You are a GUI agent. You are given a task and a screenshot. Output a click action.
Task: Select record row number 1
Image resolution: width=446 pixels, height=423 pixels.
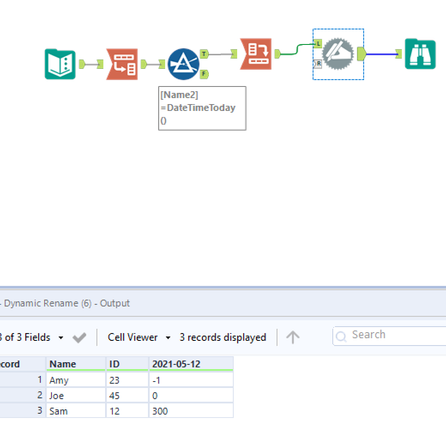tap(22, 380)
